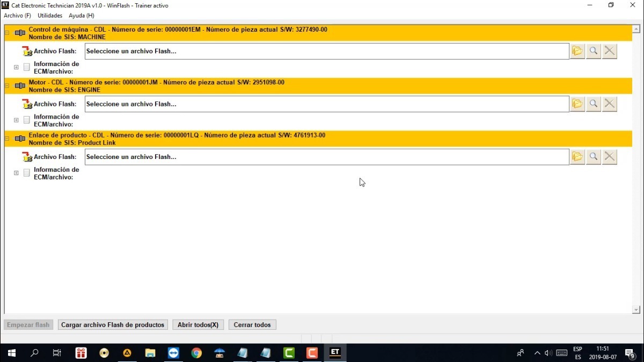This screenshot has height=362, width=644.
Task: Search flash file for Control de máquina
Action: [x=593, y=51]
